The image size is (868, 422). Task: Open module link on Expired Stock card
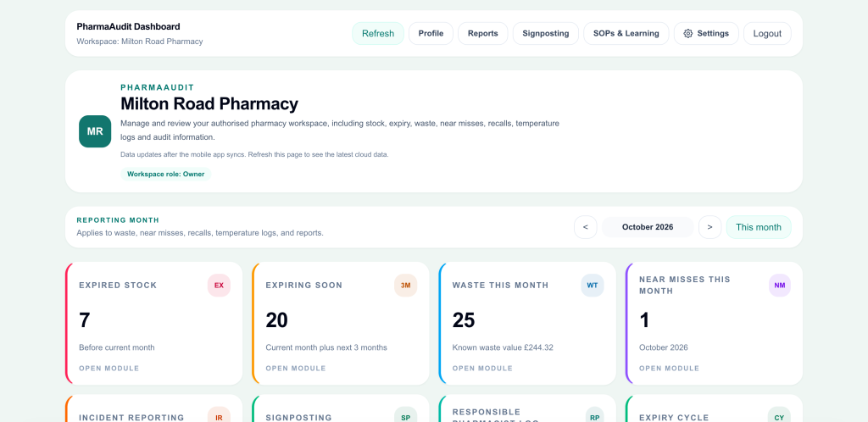point(109,369)
